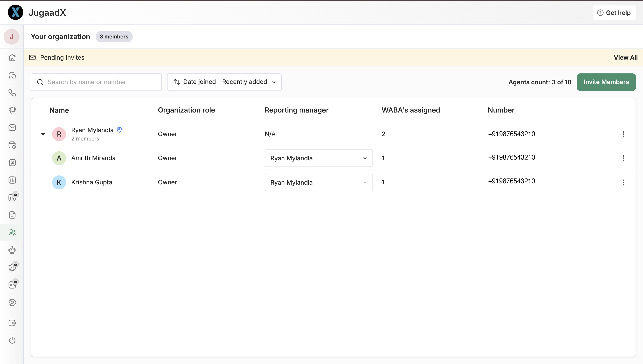The width and height of the screenshot is (643, 364).
Task: Click the J profile avatar
Action: 12,37
